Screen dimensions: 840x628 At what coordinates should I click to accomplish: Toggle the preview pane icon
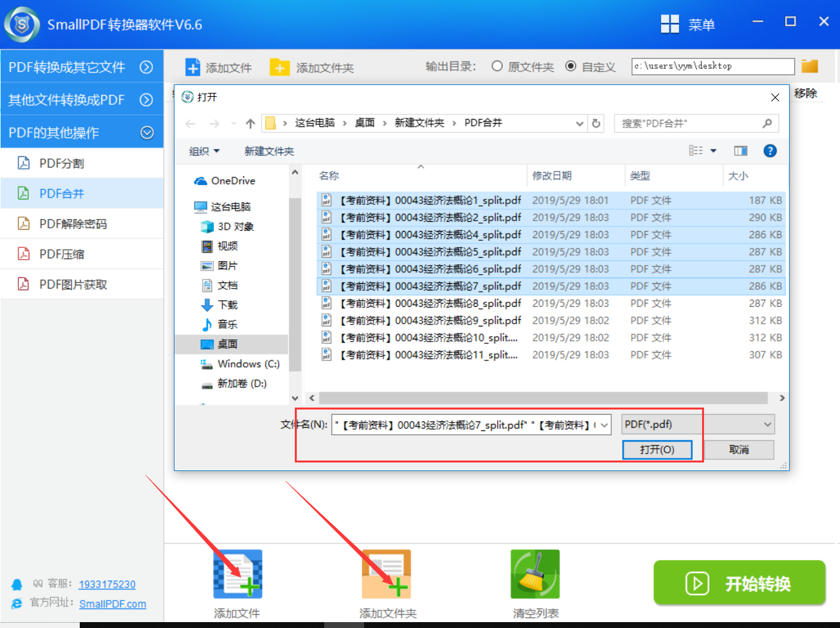741,151
